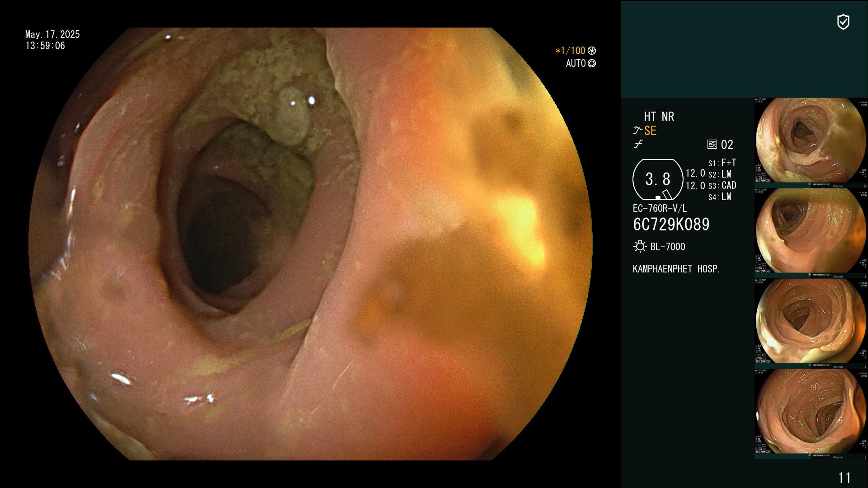Click the HT NR label

[x=659, y=117]
